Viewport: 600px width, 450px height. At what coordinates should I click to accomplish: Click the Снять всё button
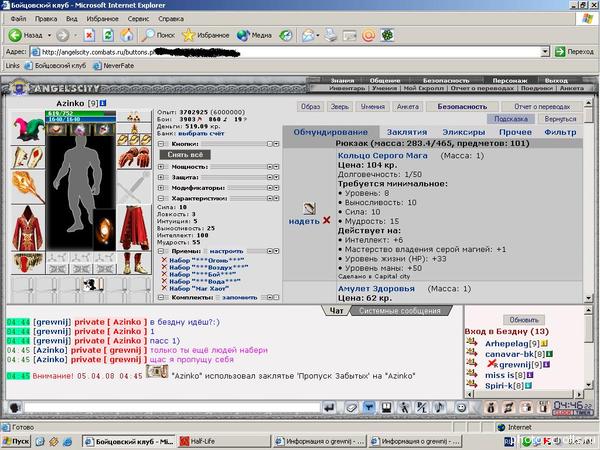[x=185, y=155]
